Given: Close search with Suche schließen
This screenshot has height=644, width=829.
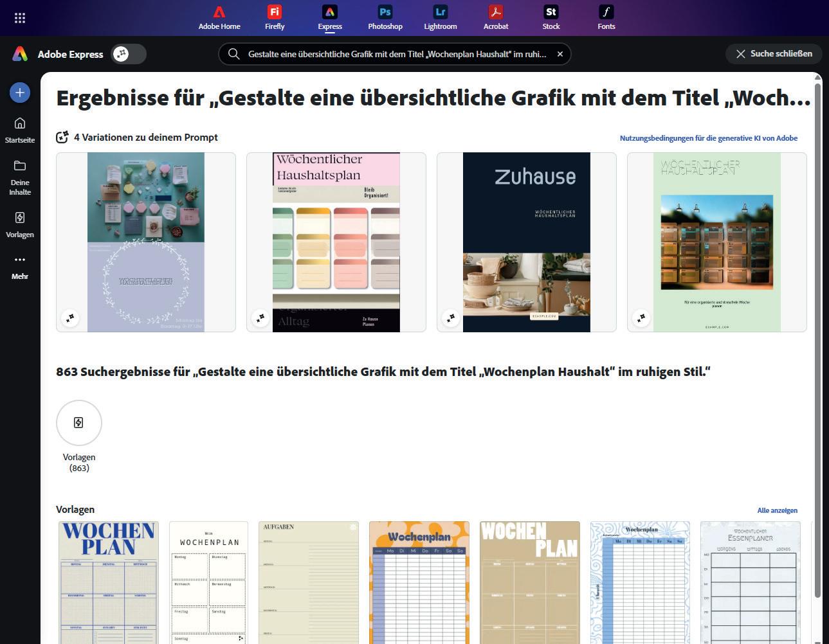Looking at the screenshot, I should click(x=774, y=54).
